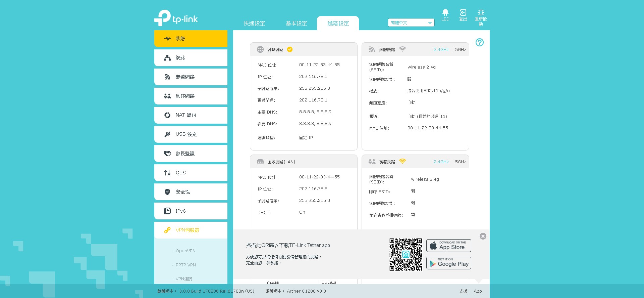The width and height of the screenshot is (644, 298).
Task: Open 無線網路 in the sidebar
Action: pos(191,77)
